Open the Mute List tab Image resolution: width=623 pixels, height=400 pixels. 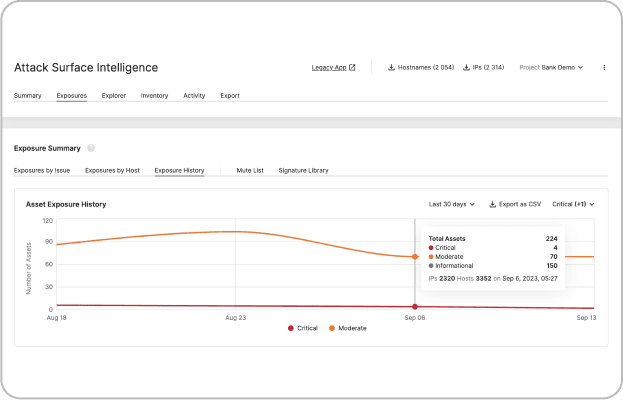(x=250, y=171)
